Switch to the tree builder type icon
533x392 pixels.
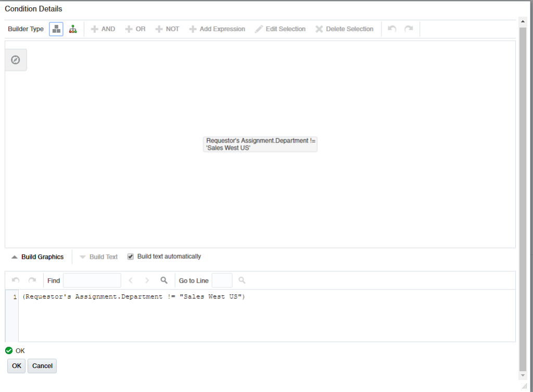click(x=73, y=29)
